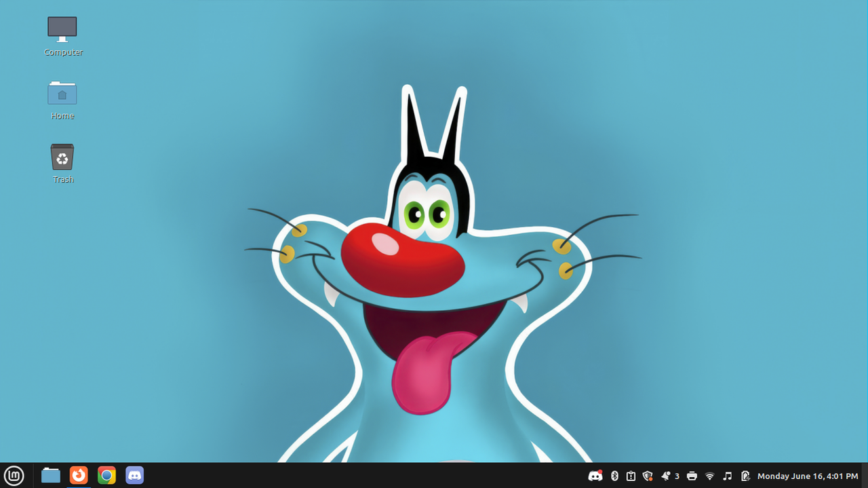868x488 pixels.
Task: Open the file manager from the panel
Action: coord(51,475)
